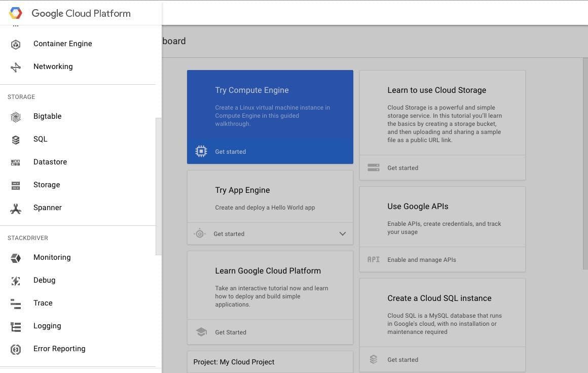Open Datastore using its grid icon
Screen dimensions: 588x373
click(15, 162)
